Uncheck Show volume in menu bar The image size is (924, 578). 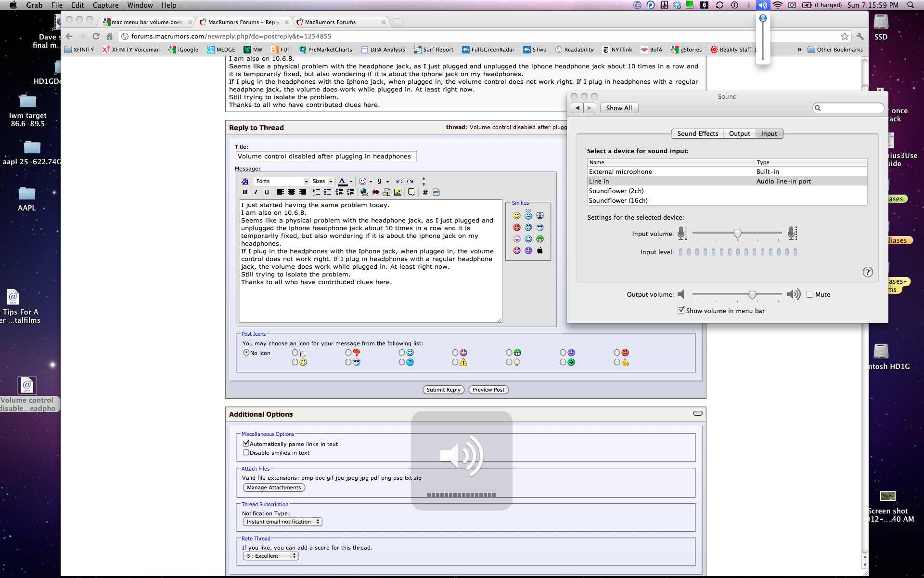click(681, 311)
